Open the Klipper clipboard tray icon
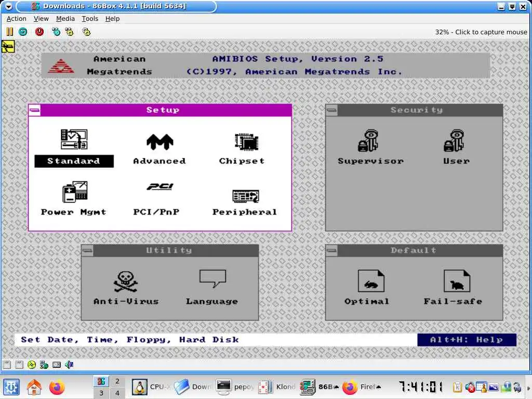 (x=457, y=387)
